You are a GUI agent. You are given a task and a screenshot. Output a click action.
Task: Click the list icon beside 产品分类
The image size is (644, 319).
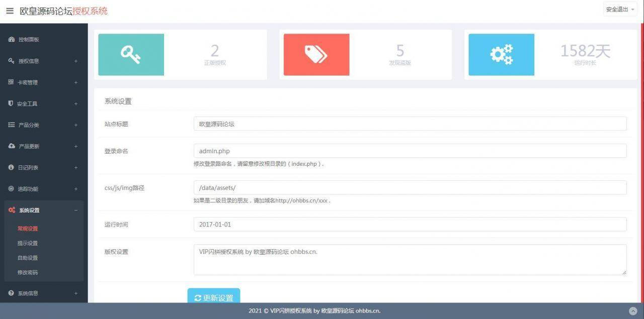click(x=12, y=125)
